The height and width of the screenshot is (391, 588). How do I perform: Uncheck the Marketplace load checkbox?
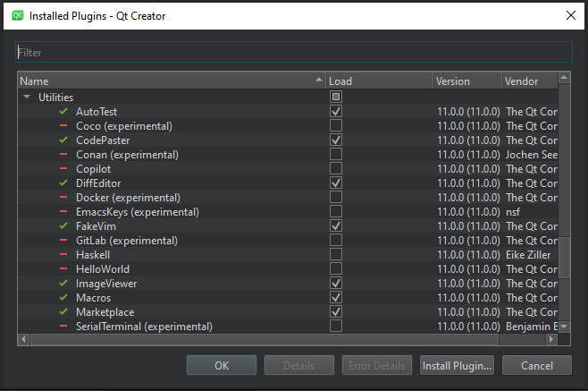pos(336,311)
